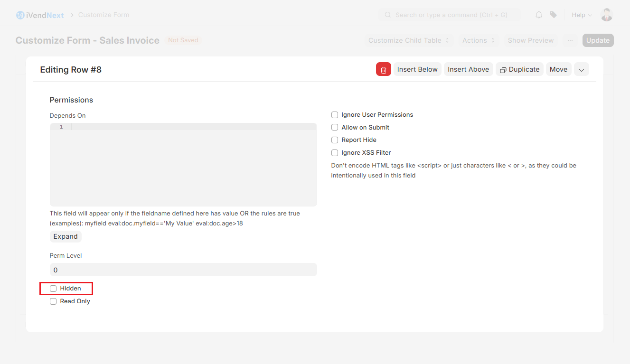Focus the Depends On code editor

[x=183, y=165]
